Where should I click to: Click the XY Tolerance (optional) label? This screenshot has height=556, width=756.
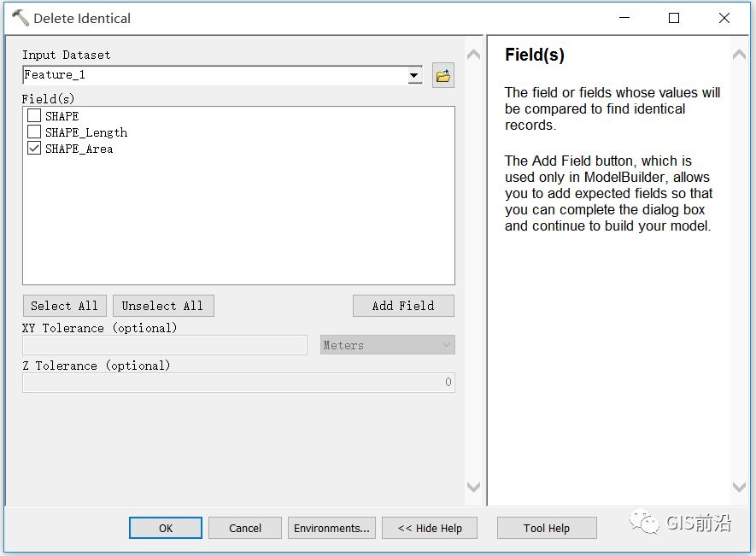[100, 328]
